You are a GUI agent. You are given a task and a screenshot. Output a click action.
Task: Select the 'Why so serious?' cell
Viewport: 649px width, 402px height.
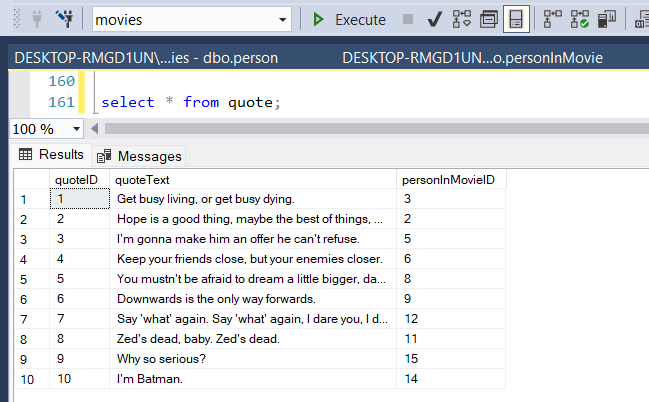(x=252, y=359)
